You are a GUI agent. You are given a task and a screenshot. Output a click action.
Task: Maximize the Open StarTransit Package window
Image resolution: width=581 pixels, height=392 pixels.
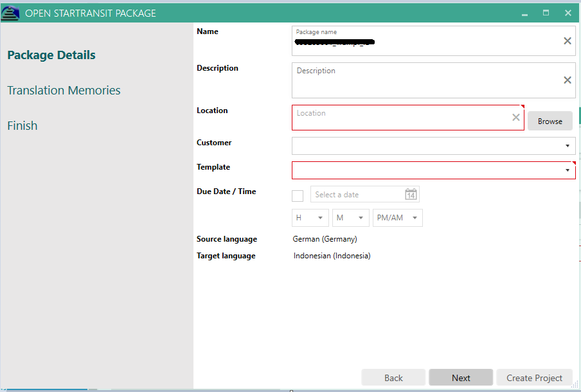[546, 13]
